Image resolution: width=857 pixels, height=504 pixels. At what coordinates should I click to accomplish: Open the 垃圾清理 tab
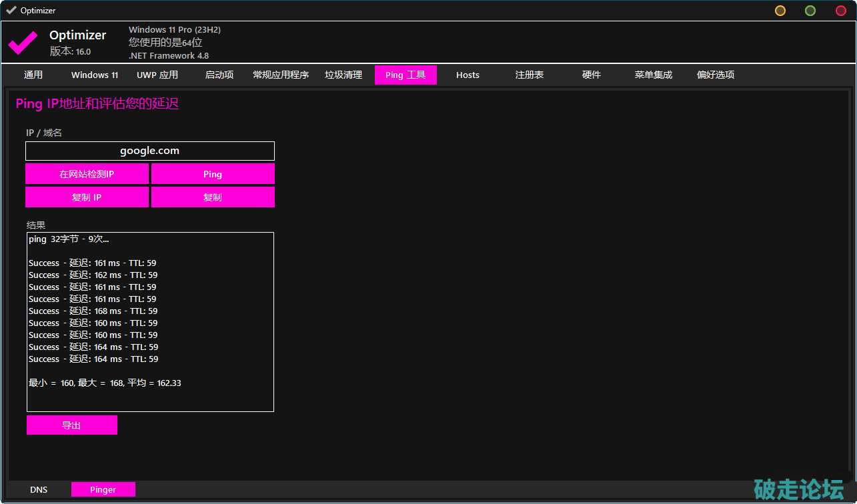343,75
